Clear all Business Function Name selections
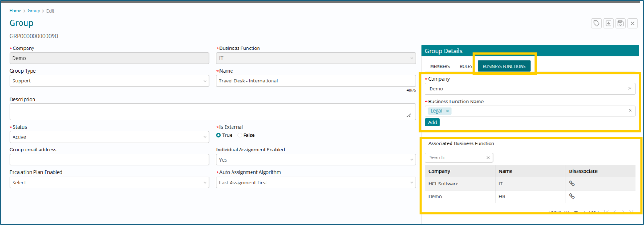The height and width of the screenshot is (225, 644). pos(630,111)
